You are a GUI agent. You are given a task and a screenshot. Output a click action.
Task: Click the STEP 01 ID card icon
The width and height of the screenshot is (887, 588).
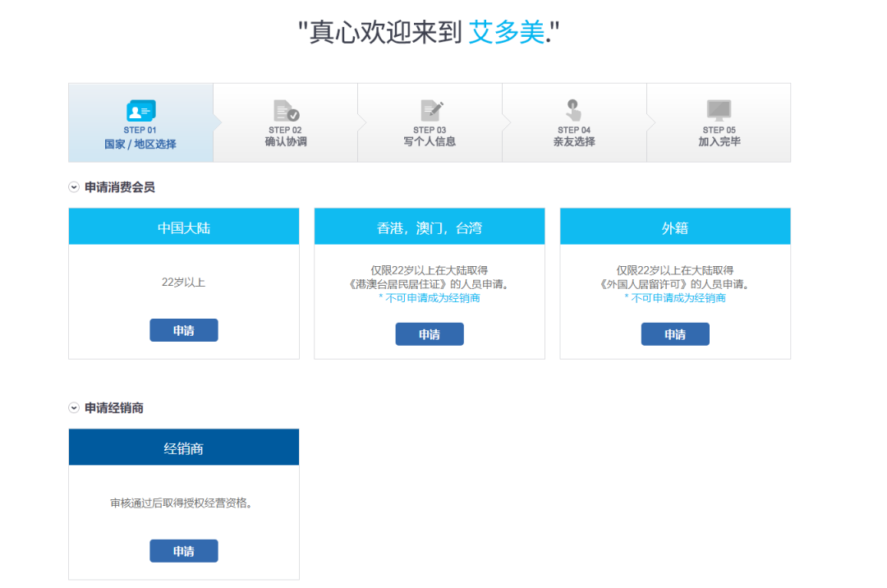tap(141, 110)
